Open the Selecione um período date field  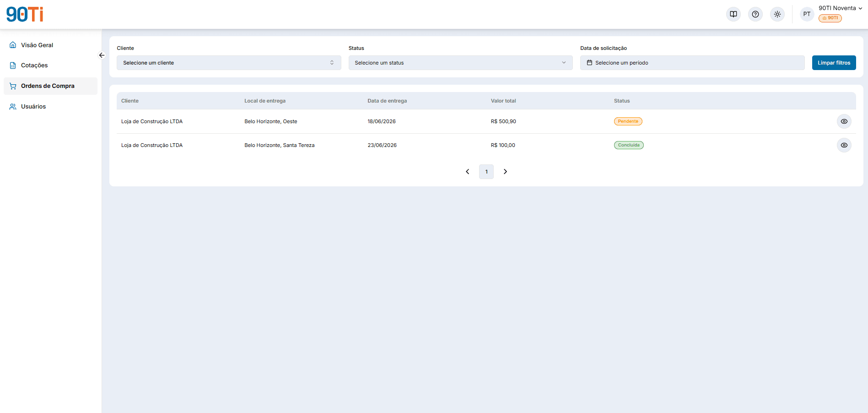click(692, 63)
